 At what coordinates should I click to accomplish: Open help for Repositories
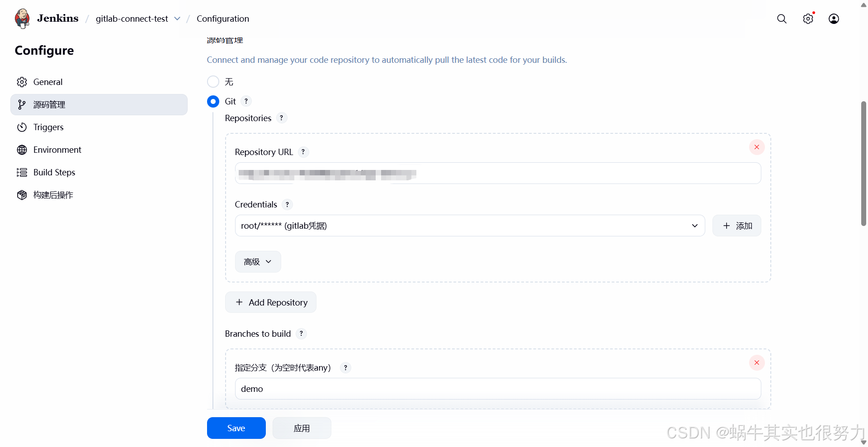pos(281,118)
